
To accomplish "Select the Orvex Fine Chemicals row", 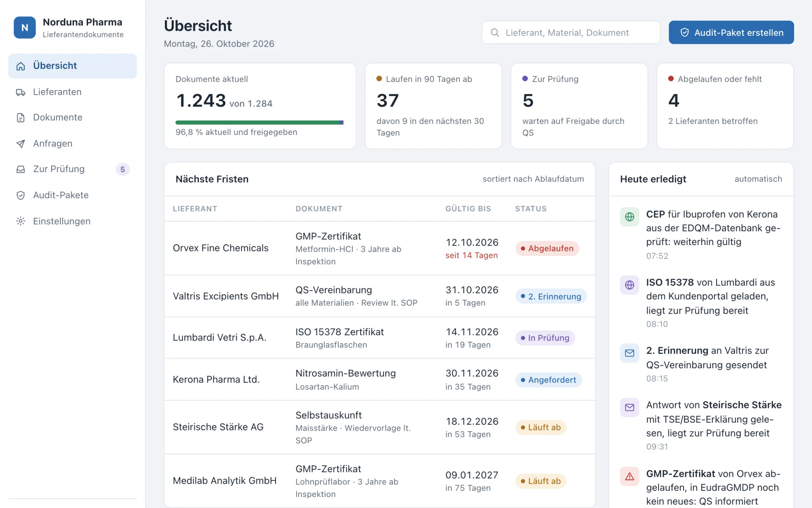I will pyautogui.click(x=380, y=248).
